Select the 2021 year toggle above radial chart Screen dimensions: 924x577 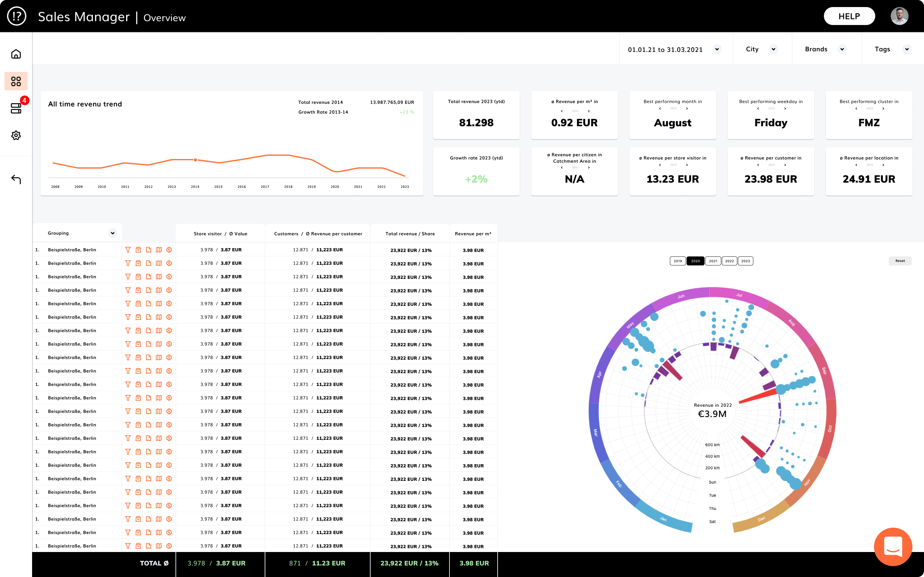713,261
